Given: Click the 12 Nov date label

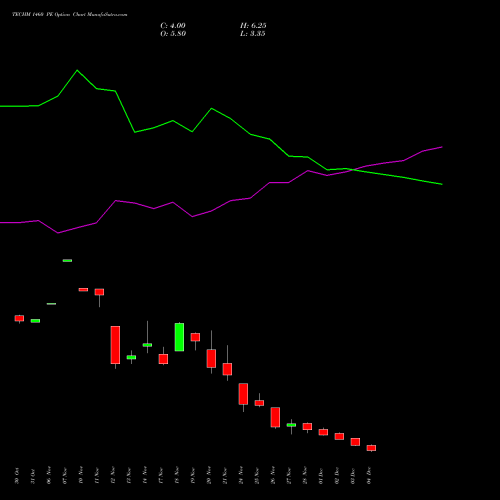Looking at the screenshot, I should point(113,475).
